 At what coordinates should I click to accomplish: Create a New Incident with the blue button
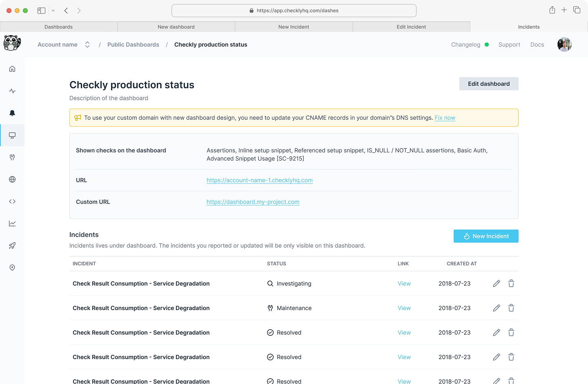486,236
